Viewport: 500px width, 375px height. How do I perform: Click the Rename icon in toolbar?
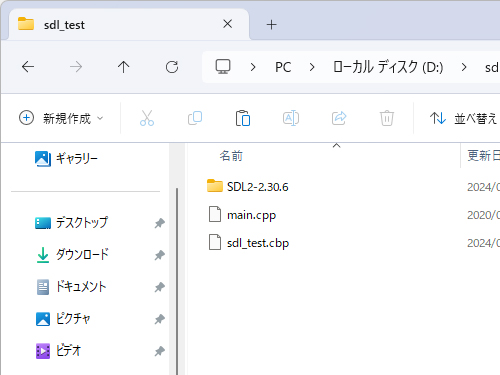[291, 118]
